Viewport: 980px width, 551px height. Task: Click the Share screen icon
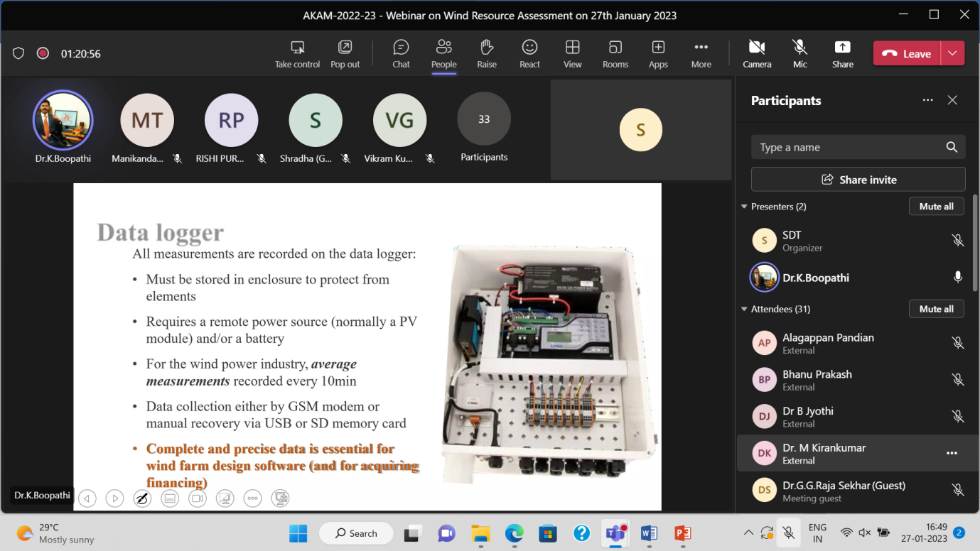[842, 53]
